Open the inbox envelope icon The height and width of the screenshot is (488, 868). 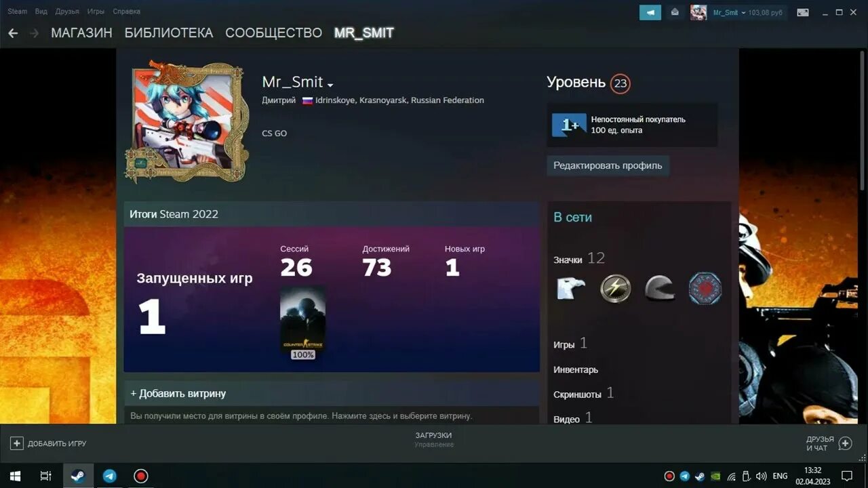[x=675, y=12]
